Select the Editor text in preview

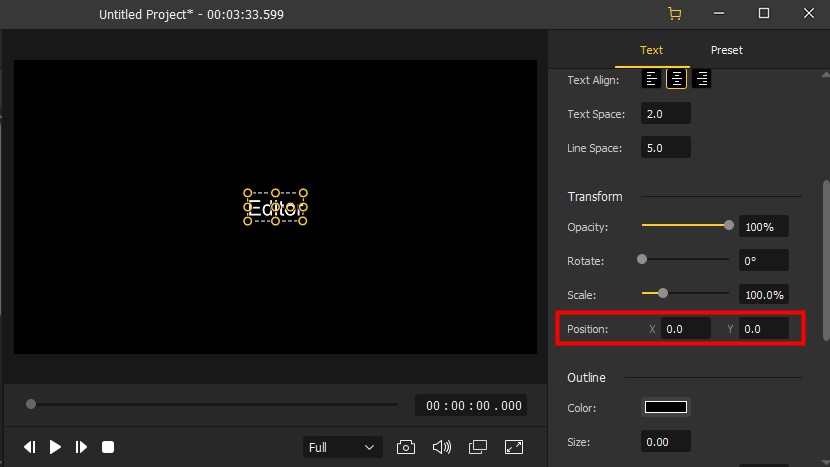(275, 208)
